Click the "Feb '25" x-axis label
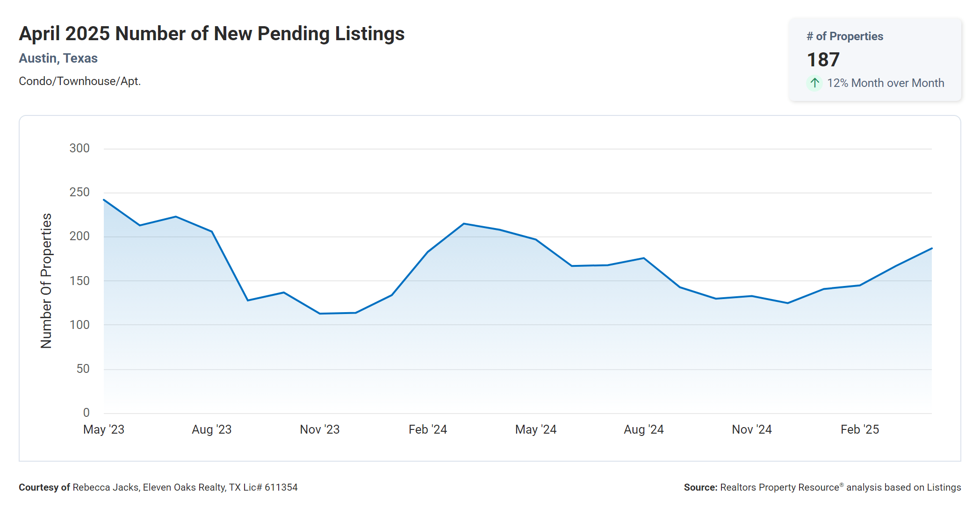This screenshot has width=980, height=514. click(860, 429)
